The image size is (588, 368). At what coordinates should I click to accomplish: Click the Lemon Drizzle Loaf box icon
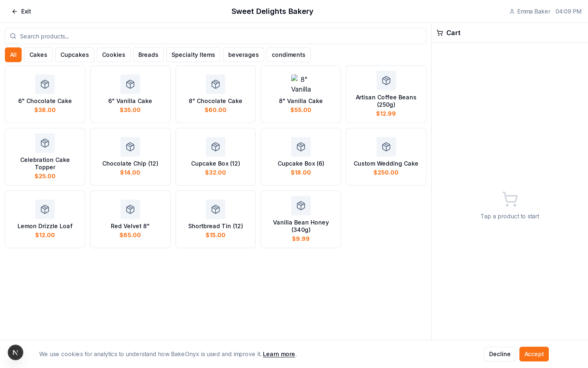[x=45, y=209]
